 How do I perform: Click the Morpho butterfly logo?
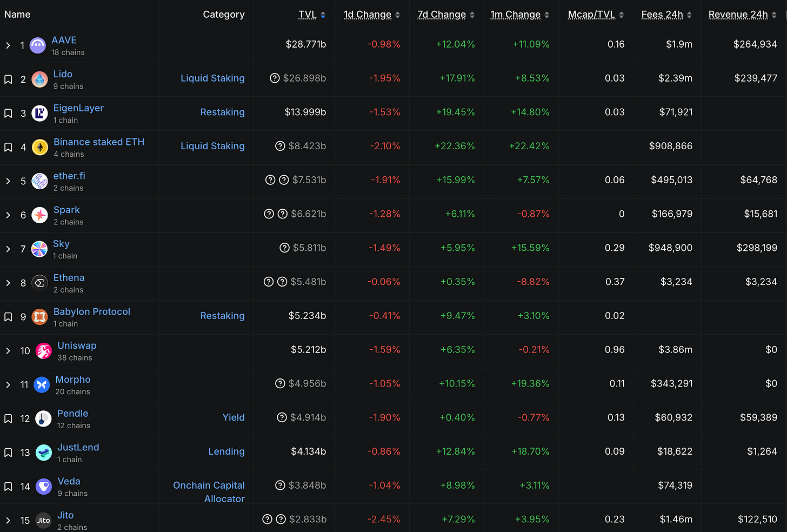coord(42,385)
